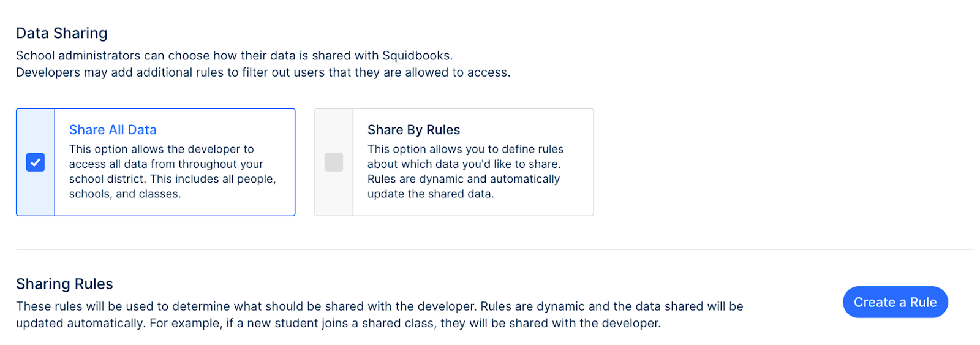
Task: Click the 'School administrators can choose' sentence
Action: click(x=235, y=56)
